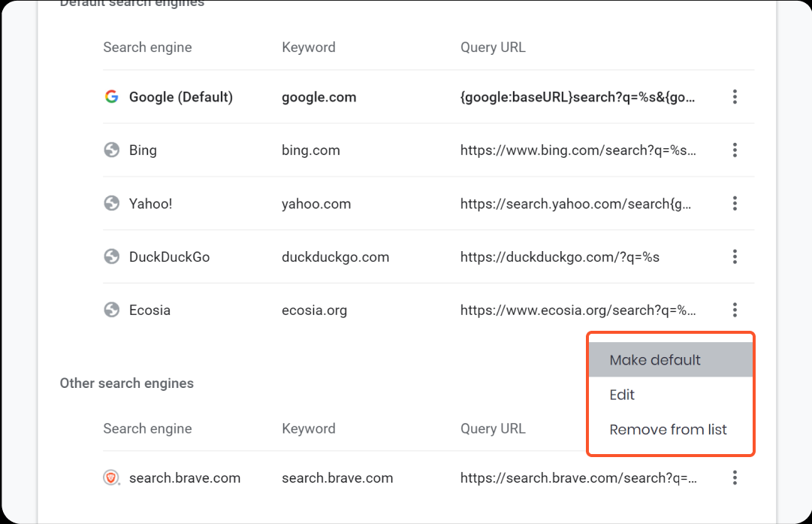This screenshot has height=524, width=812.
Task: Click the globe icon beside Ecosia
Action: click(x=111, y=310)
